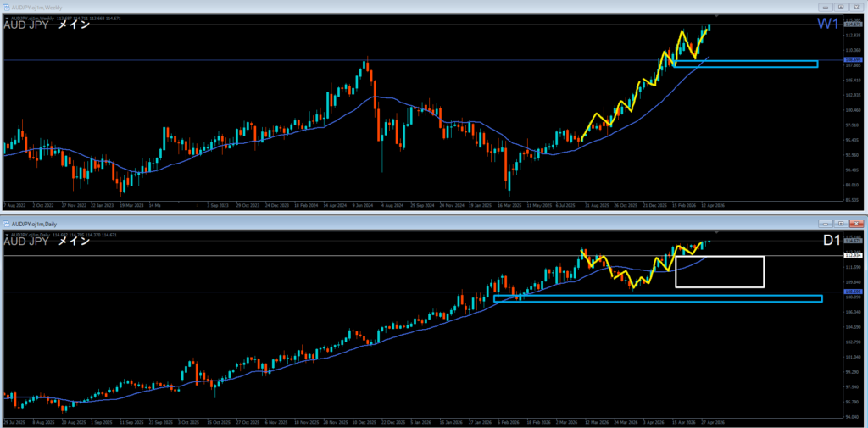Select the W1 timeframe label

click(828, 25)
